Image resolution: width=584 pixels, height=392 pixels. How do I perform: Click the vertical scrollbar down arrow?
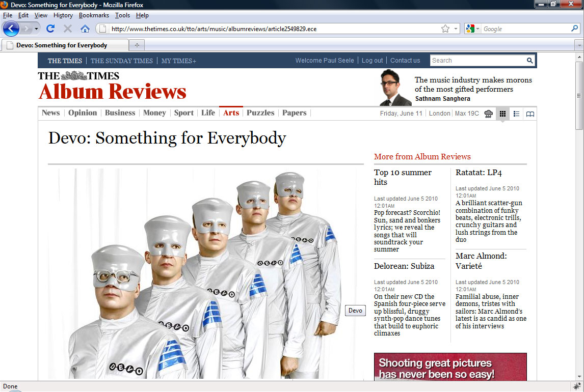[x=579, y=376]
